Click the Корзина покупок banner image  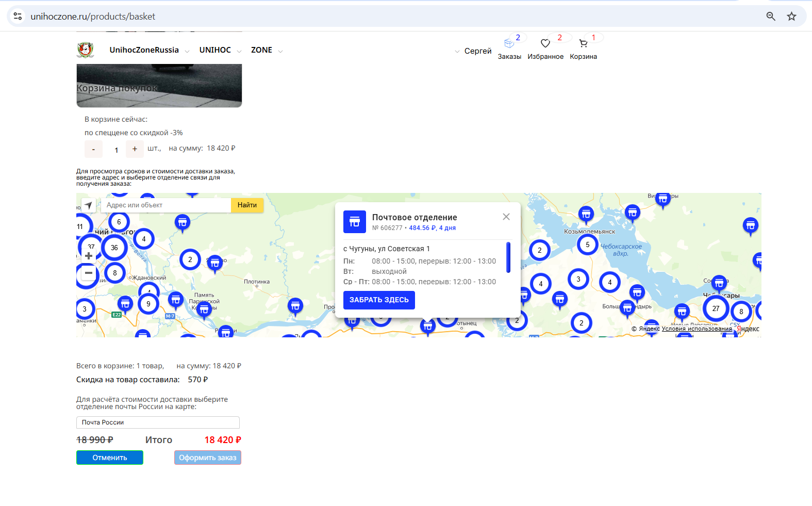coord(159,86)
